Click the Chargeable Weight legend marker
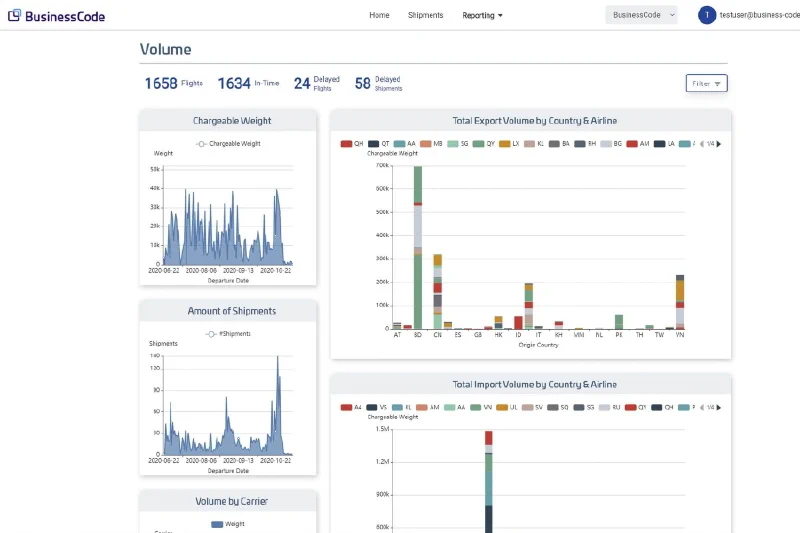Image resolution: width=800 pixels, height=533 pixels. pyautogui.click(x=201, y=144)
